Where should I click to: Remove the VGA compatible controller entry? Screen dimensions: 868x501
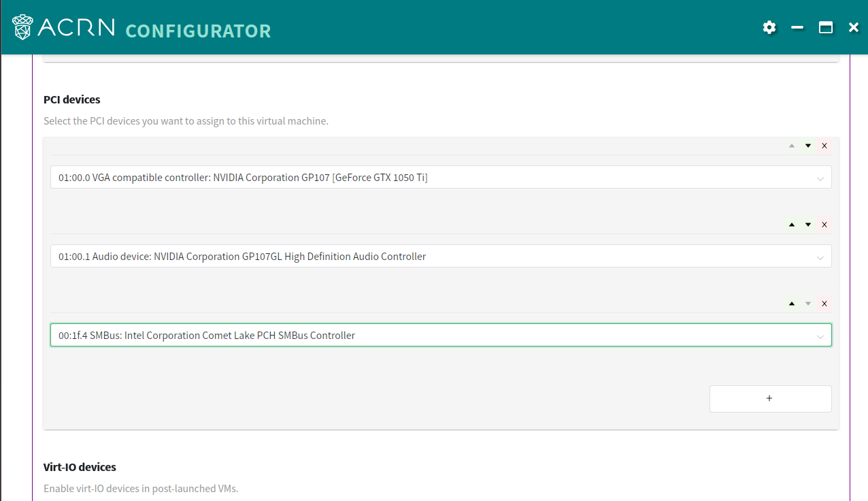(824, 146)
